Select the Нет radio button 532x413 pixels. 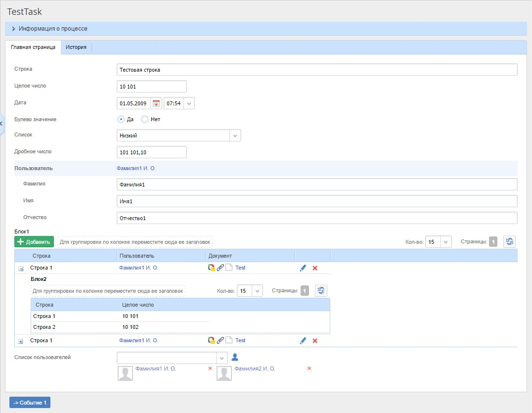(145, 119)
